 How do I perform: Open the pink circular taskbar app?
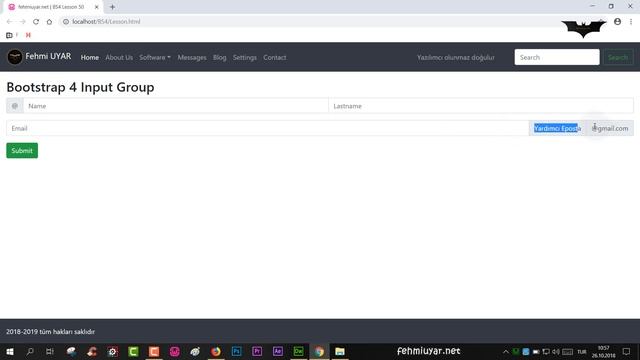[174, 351]
